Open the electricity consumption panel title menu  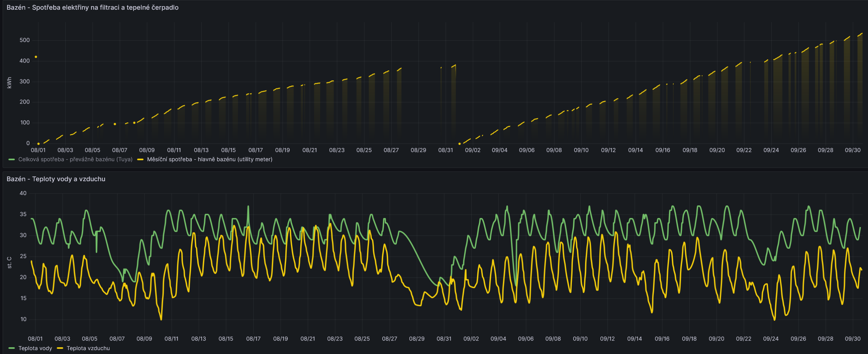[92, 7]
